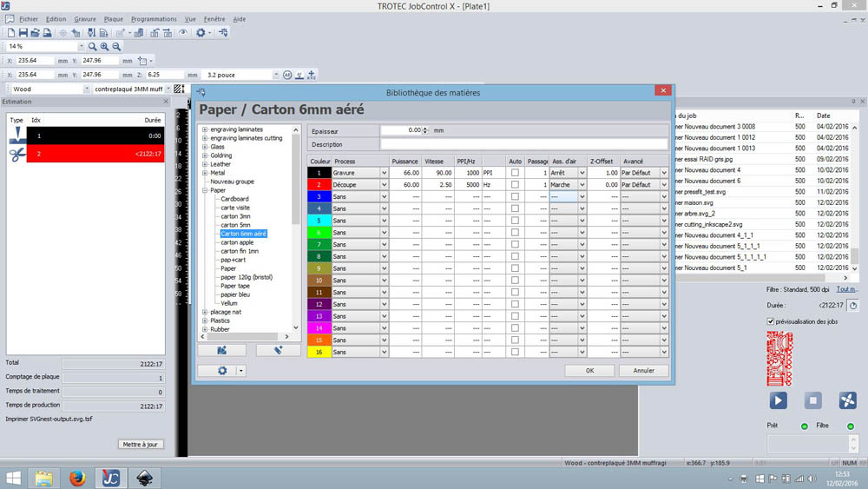Toggle Auto checkbox for color 1 Gravure row
Image resolution: width=868 pixels, height=489 pixels.
tap(515, 173)
